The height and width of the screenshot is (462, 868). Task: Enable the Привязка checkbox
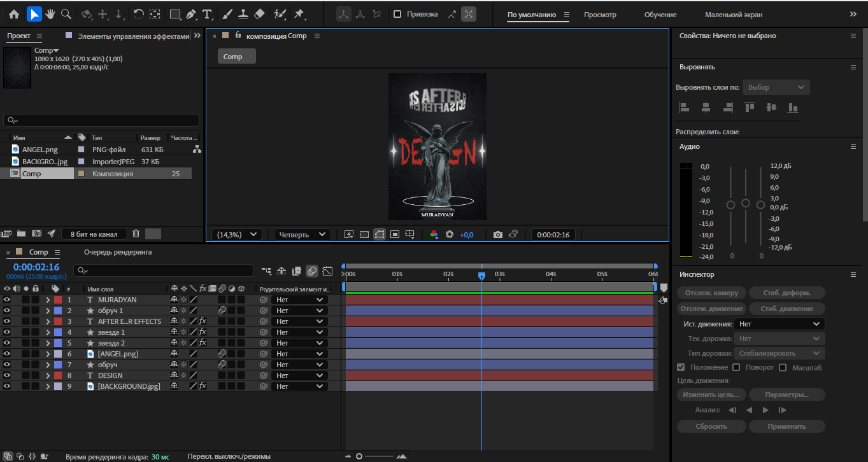(397, 14)
